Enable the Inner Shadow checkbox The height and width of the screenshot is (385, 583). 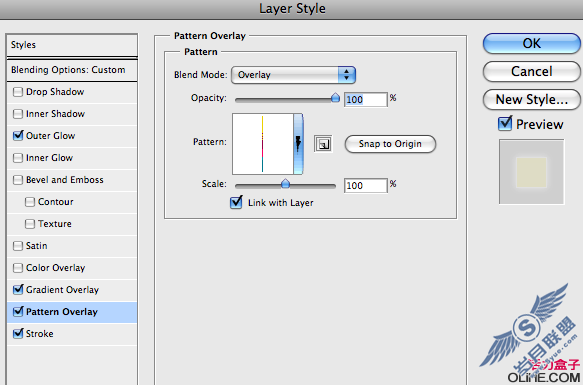(18, 113)
